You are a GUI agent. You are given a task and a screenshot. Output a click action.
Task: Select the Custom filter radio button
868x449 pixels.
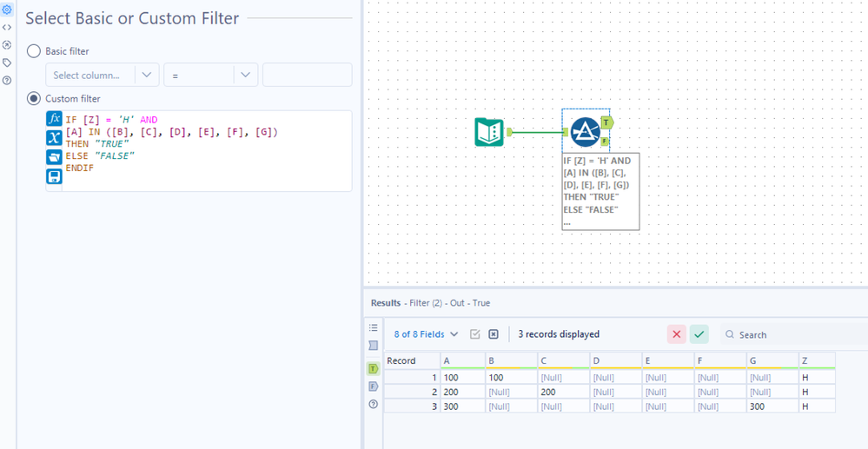[34, 98]
